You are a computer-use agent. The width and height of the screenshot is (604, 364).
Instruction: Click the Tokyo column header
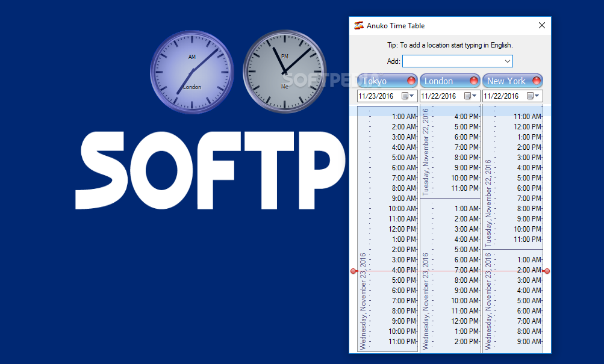coord(387,81)
